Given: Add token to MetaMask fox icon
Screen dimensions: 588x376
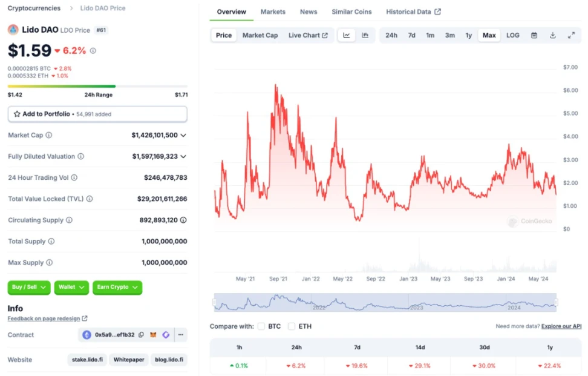Looking at the screenshot, I should pyautogui.click(x=153, y=335).
